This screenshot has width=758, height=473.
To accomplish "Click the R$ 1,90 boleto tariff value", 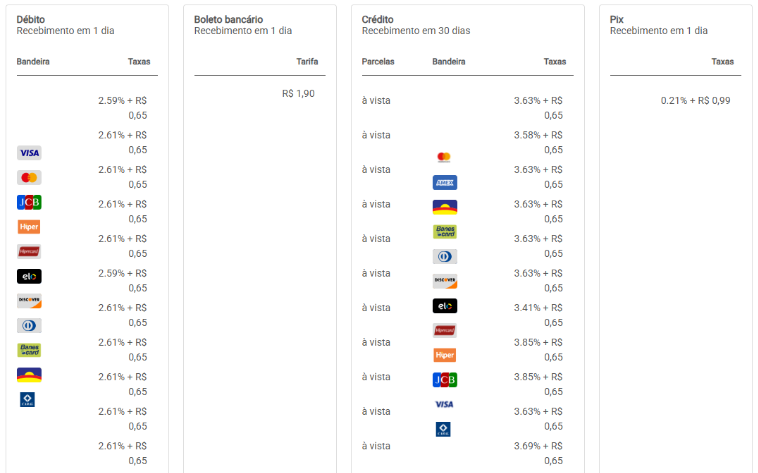I will click(x=298, y=93).
